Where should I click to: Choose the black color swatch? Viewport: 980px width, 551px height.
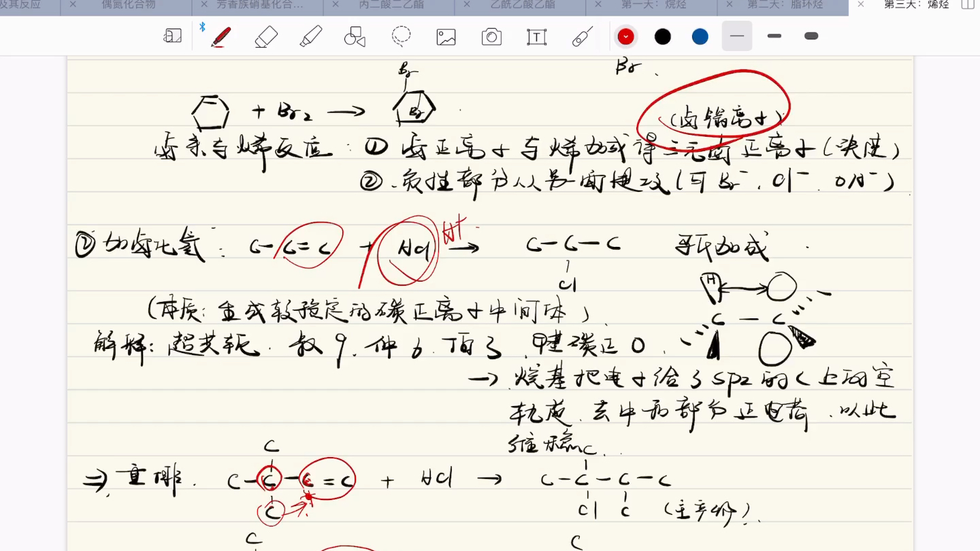(x=663, y=37)
